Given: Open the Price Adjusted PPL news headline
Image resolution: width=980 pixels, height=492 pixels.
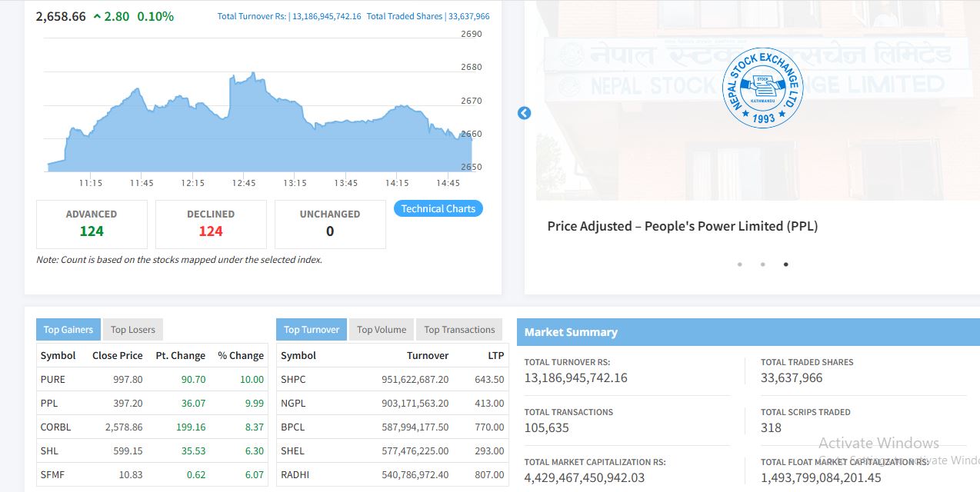Looking at the screenshot, I should (682, 226).
